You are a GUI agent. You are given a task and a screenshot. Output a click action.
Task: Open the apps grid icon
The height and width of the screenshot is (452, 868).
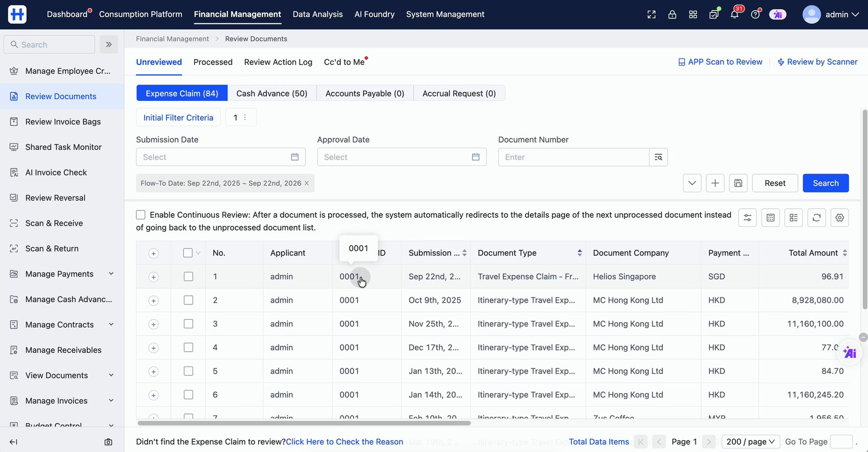pos(693,15)
